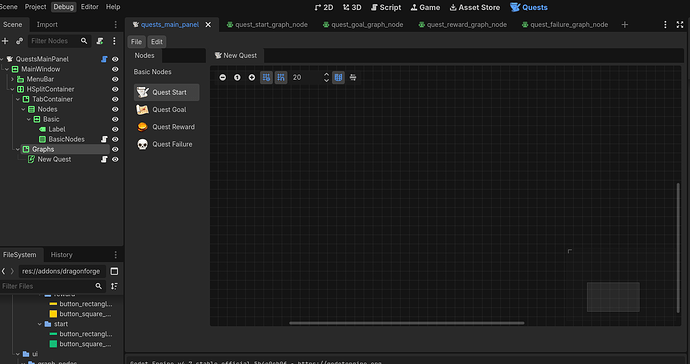690x364 pixels.
Task: Toggle visibility of the Graphs node
Action: pyautogui.click(x=115, y=149)
